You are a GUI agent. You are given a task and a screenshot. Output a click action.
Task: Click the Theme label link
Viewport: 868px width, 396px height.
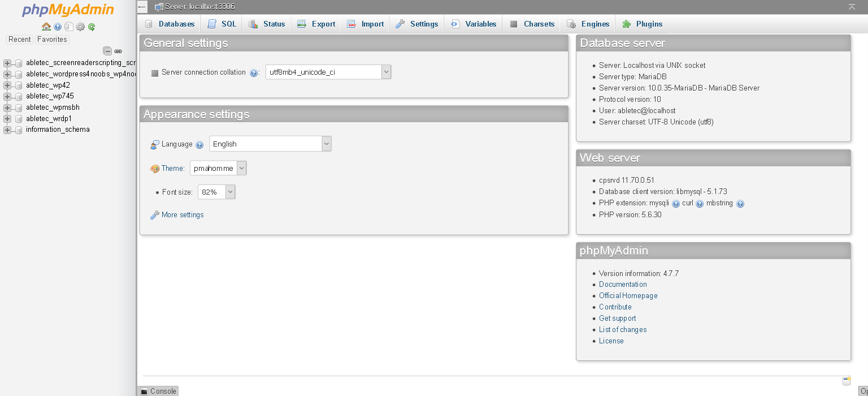coord(173,169)
